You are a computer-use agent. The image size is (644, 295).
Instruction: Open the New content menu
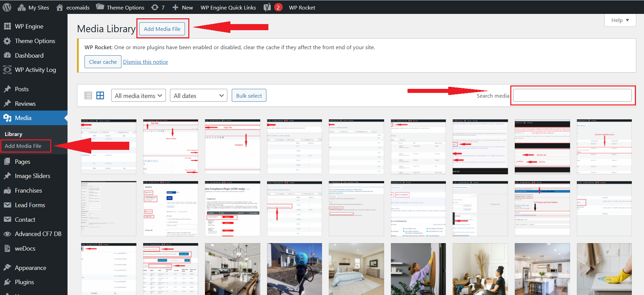pos(183,7)
